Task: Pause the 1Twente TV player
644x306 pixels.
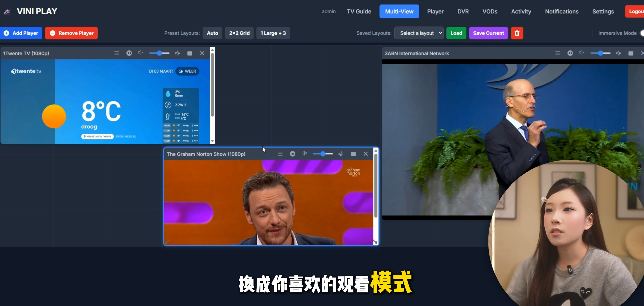Action: coord(129,53)
